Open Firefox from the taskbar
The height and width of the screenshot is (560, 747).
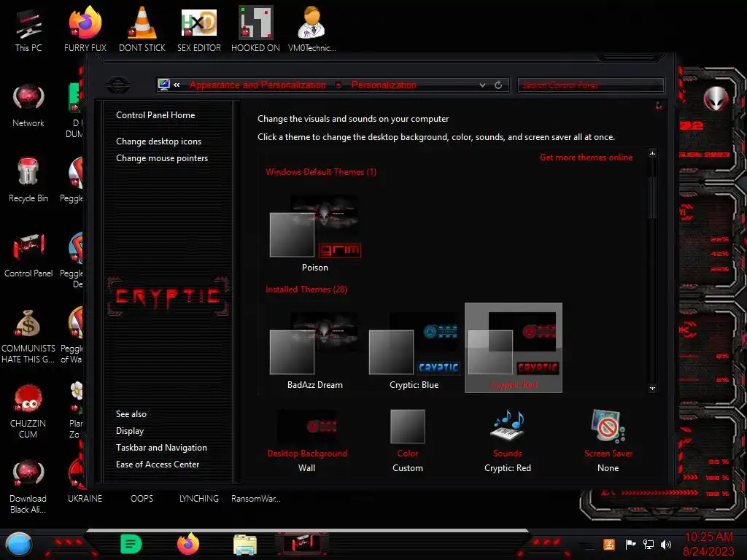[x=188, y=544]
